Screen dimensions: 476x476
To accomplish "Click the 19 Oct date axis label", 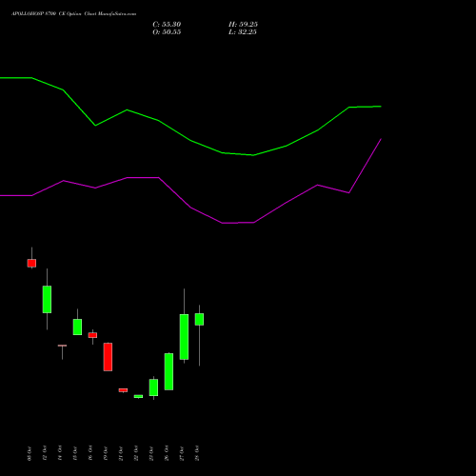I will pyautogui.click(x=106, y=453).
